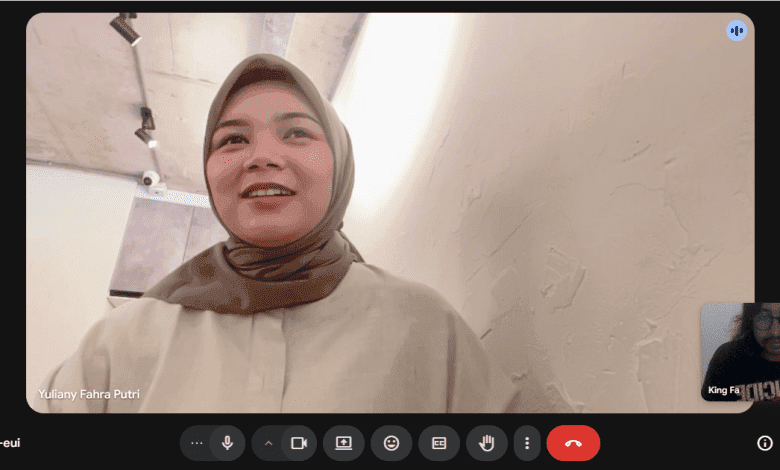Turn off the camera

298,443
